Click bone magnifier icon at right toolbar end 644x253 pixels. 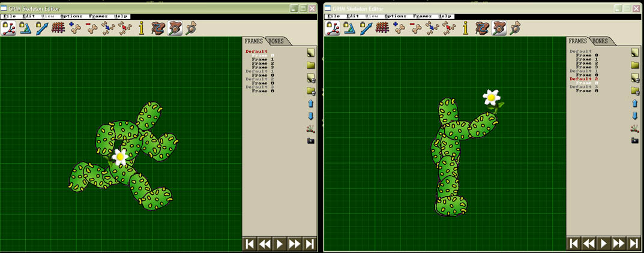(514, 28)
